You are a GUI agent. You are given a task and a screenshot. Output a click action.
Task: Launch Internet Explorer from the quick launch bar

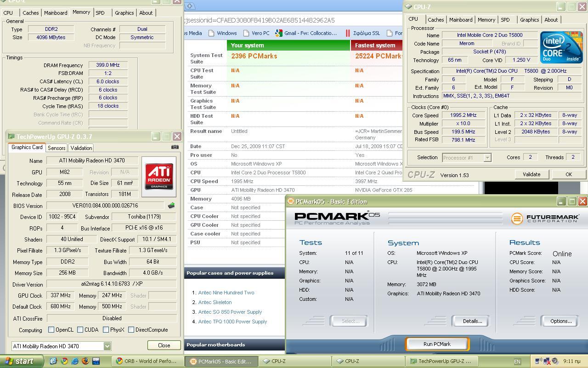pyautogui.click(x=75, y=361)
